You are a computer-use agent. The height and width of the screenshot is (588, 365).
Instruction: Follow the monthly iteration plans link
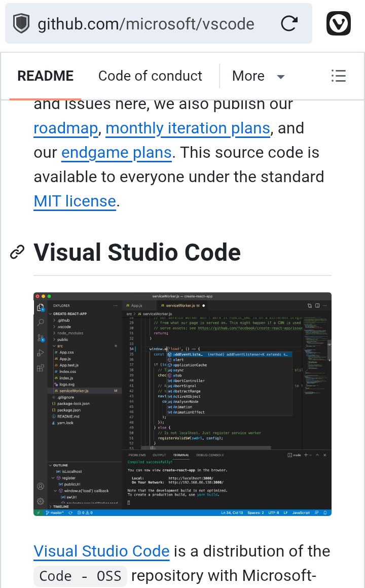coord(188,128)
